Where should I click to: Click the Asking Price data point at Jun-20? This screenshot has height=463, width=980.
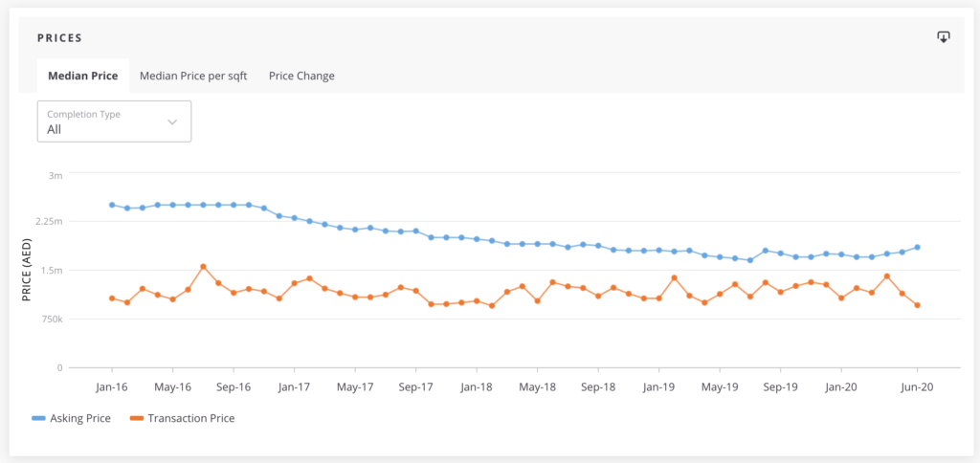coord(918,247)
